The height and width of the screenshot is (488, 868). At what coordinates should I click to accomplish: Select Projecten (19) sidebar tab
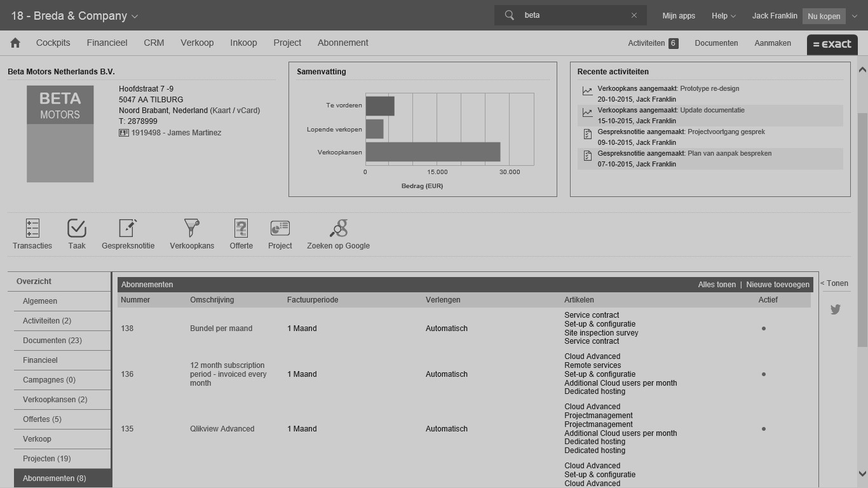tap(62, 459)
